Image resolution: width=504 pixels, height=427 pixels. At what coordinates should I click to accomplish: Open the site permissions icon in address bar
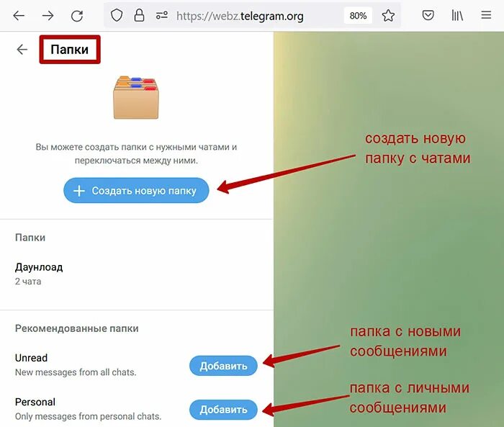pos(162,15)
